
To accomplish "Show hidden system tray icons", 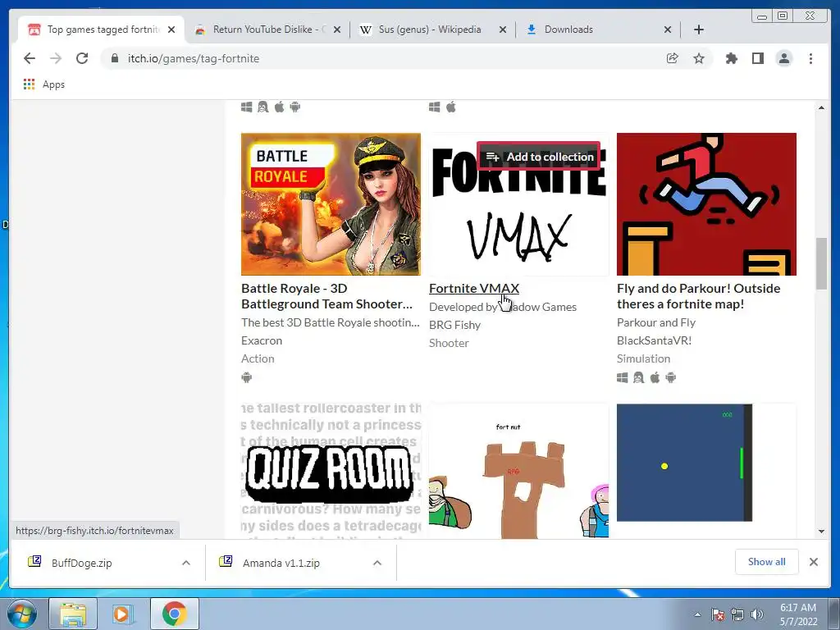I will point(697,615).
